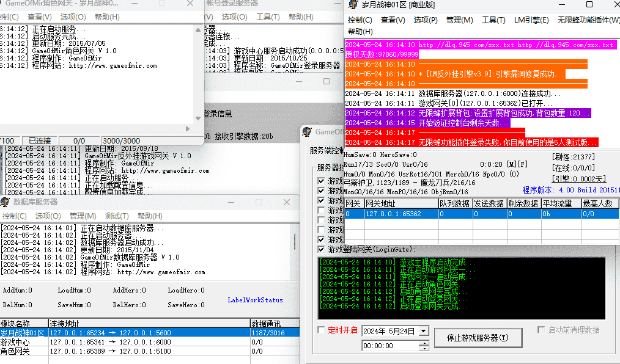620x364 pixels.
Task: Open 控制(C) menu in 岁月战神01区 window
Action: pyautogui.click(x=360, y=20)
